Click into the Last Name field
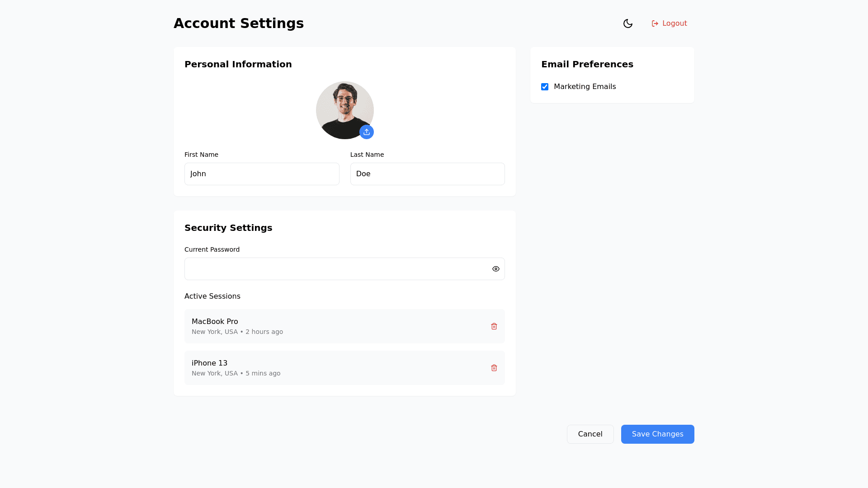This screenshot has width=868, height=488. point(427,174)
